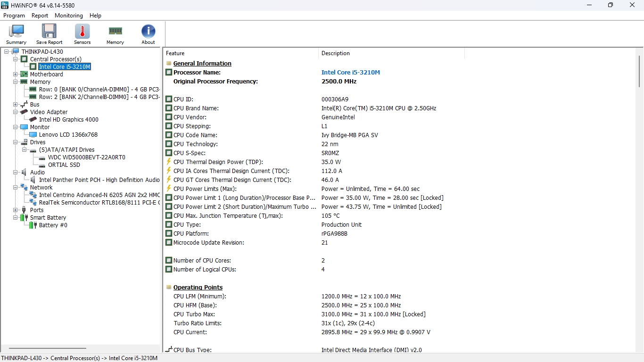This screenshot has width=644, height=362.
Task: Click the blue Intel Core i5-3210M processor name value
Action: [x=351, y=73]
